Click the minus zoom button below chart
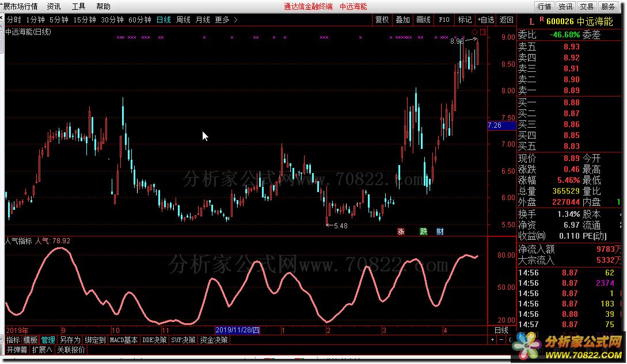 501,340
